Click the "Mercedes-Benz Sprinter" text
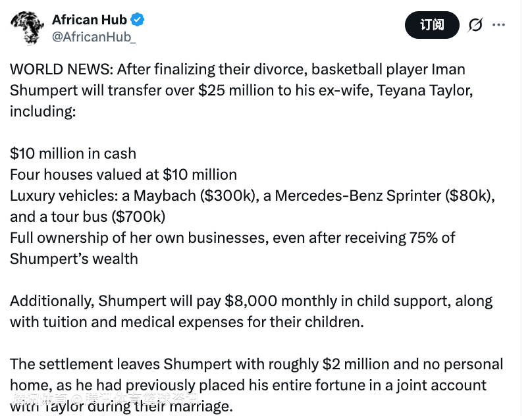This screenshot has width=532, height=416. coord(358,195)
